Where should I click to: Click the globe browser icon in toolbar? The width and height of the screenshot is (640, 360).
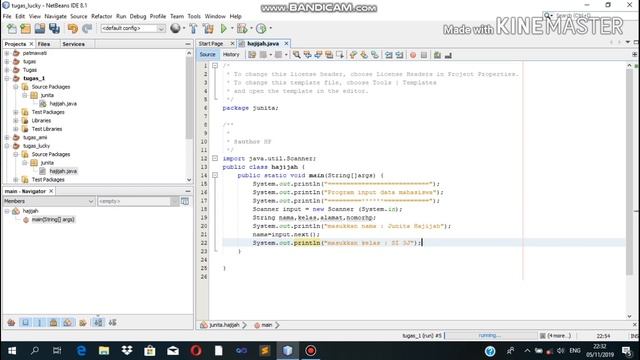click(x=175, y=28)
